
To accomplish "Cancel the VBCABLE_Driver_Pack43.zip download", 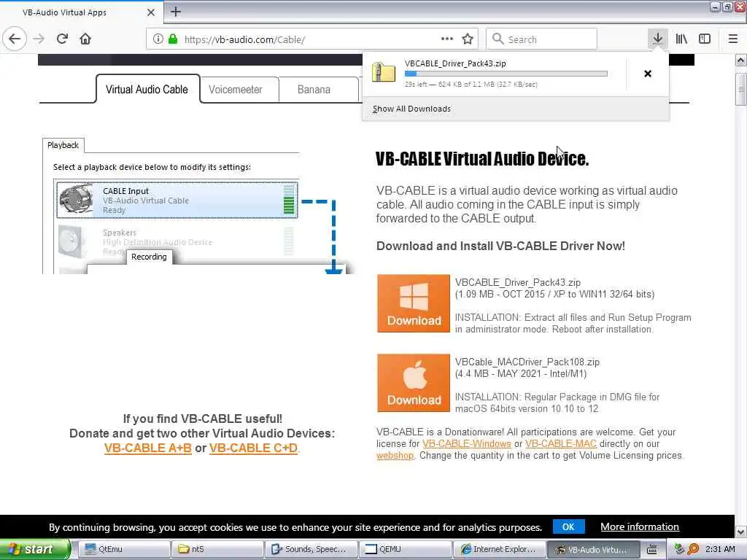I will tap(648, 74).
